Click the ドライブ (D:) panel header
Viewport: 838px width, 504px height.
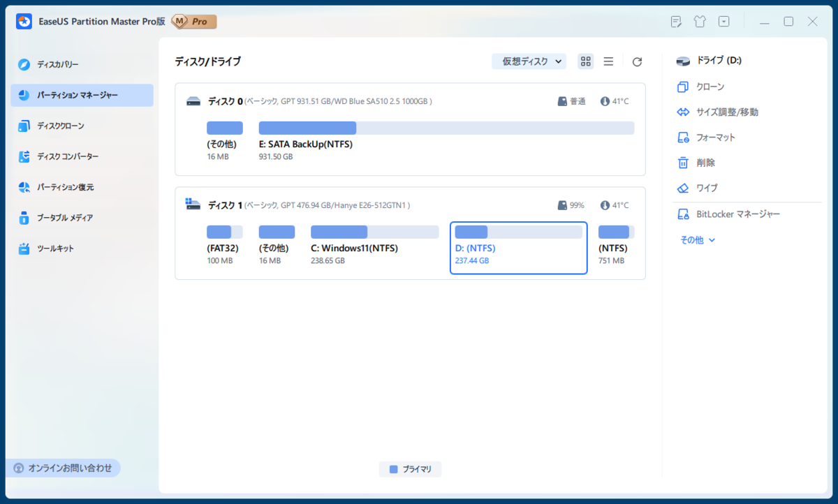coord(709,61)
